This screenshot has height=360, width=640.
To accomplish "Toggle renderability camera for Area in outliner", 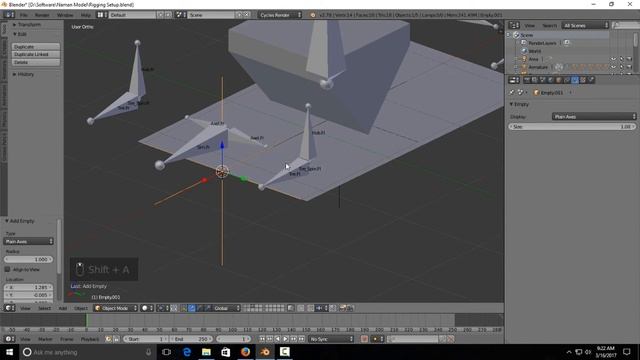I will [629, 59].
